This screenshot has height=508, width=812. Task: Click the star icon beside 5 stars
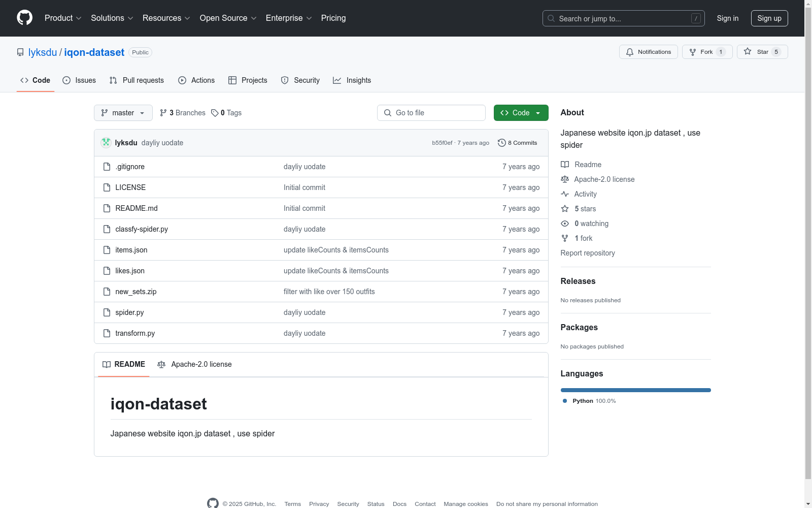(x=565, y=209)
